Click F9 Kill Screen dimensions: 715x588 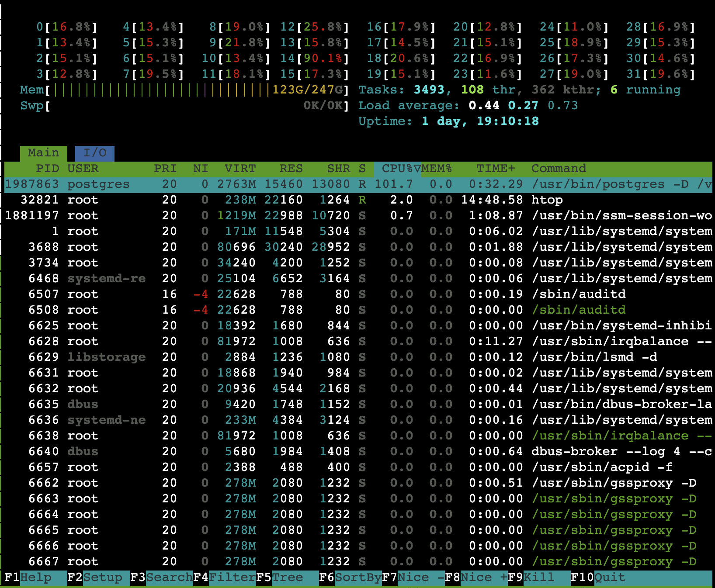(539, 578)
